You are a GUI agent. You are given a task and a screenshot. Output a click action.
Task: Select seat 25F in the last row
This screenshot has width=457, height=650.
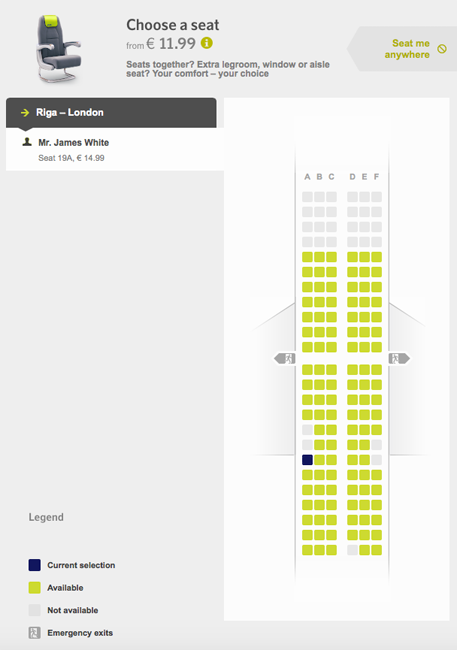pos(377,550)
